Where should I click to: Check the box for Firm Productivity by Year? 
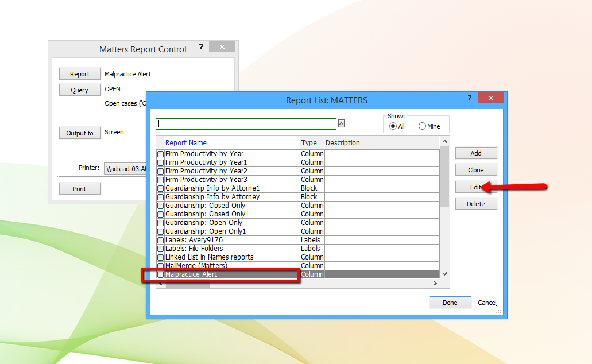click(x=160, y=154)
